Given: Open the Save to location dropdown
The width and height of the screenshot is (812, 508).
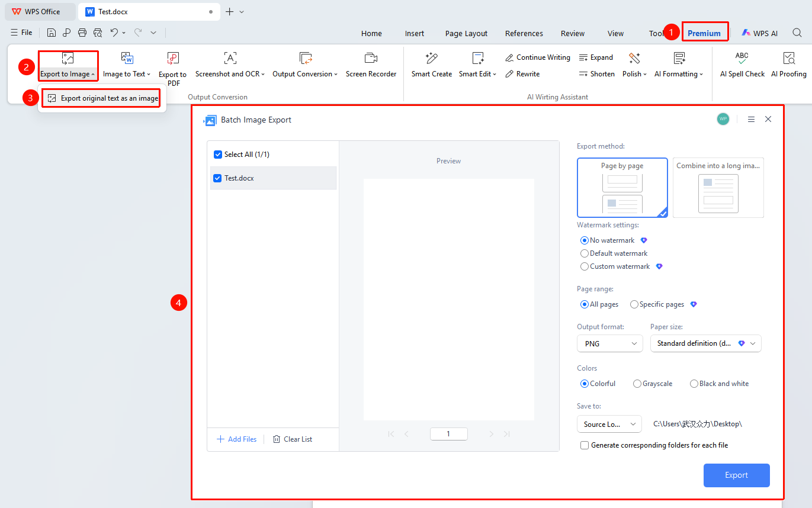Looking at the screenshot, I should pos(609,424).
